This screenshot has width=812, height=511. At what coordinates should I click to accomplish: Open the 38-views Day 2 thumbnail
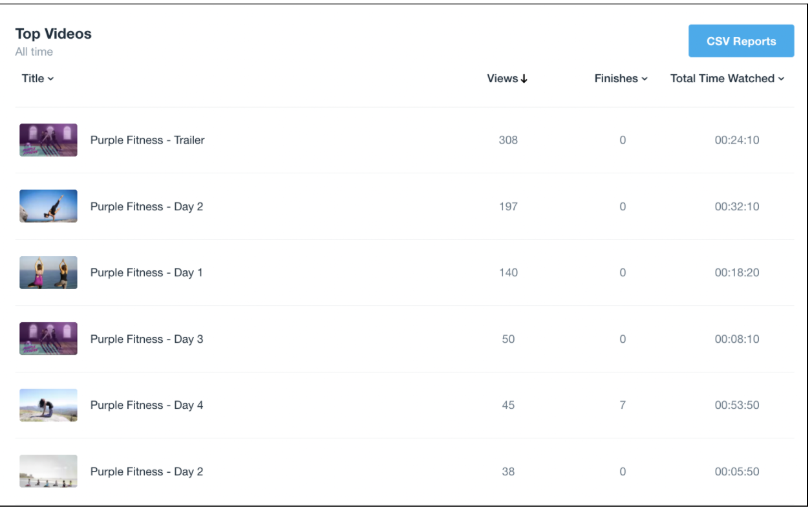[48, 472]
